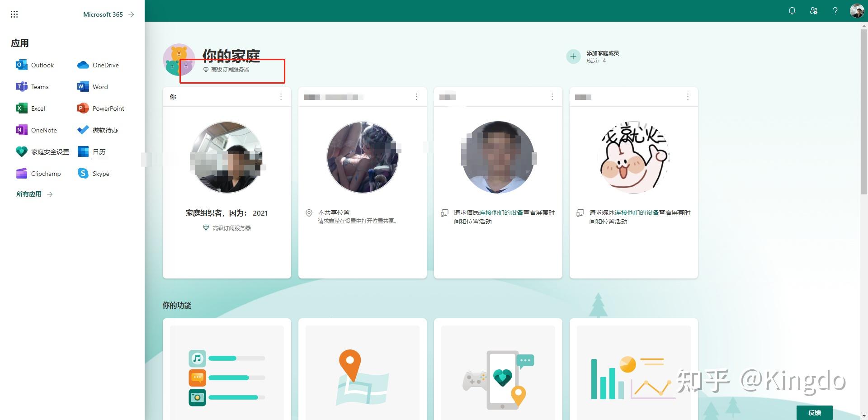Click 请求鑫滢在设置中打开位置共享 text

coord(358,221)
